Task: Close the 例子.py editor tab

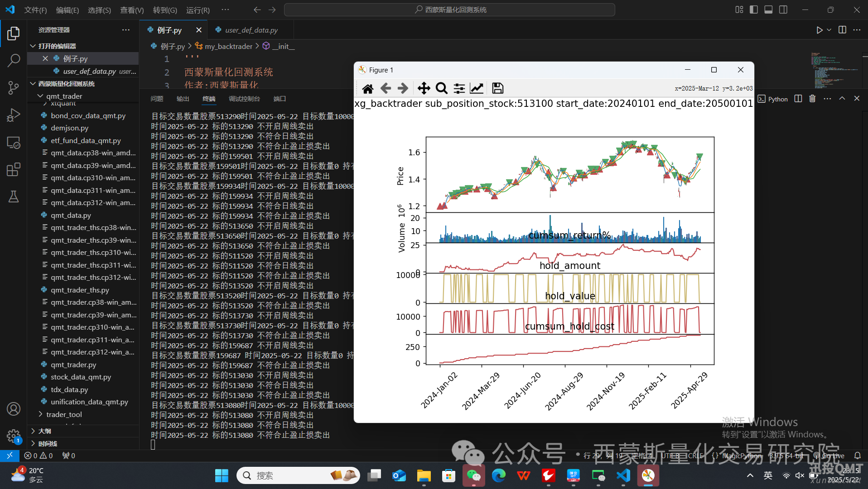Action: click(x=199, y=30)
